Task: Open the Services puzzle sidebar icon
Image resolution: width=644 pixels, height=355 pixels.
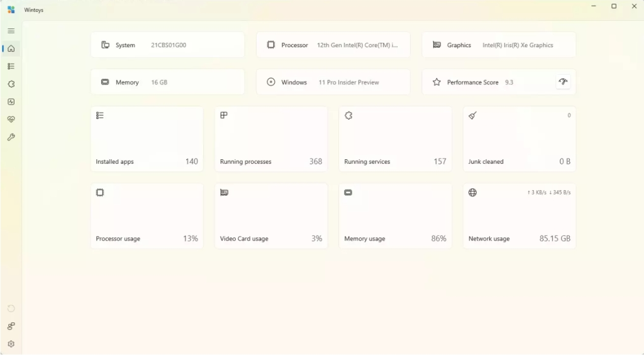Action: (11, 84)
